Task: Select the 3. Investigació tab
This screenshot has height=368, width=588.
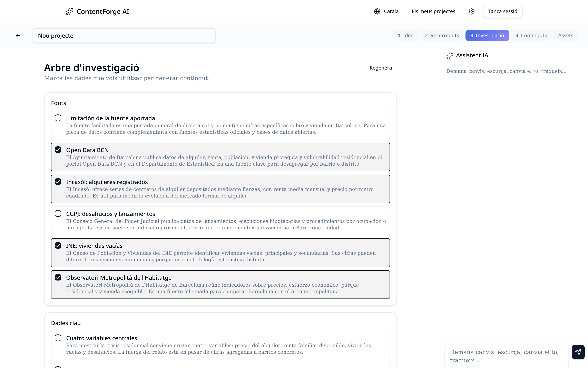Action: pyautogui.click(x=487, y=36)
